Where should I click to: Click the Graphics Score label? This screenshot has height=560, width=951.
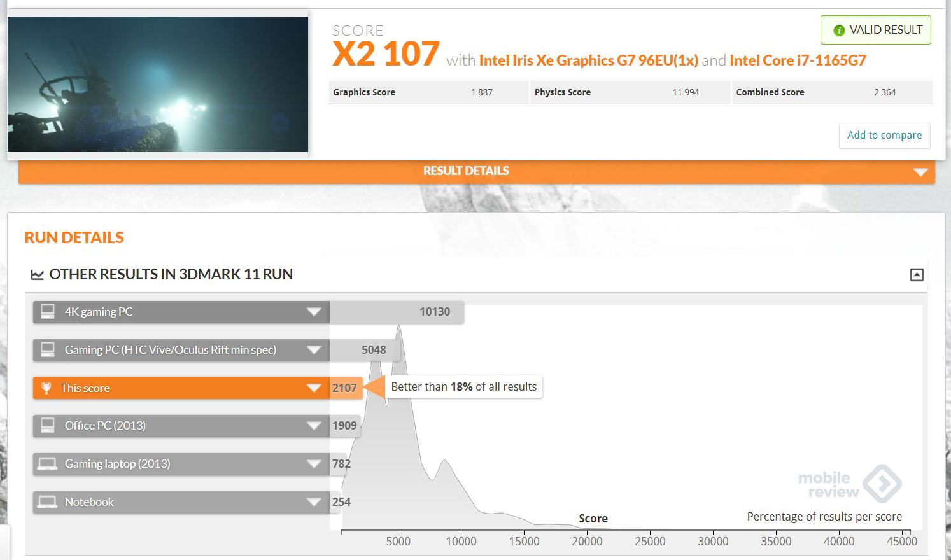[x=364, y=92]
